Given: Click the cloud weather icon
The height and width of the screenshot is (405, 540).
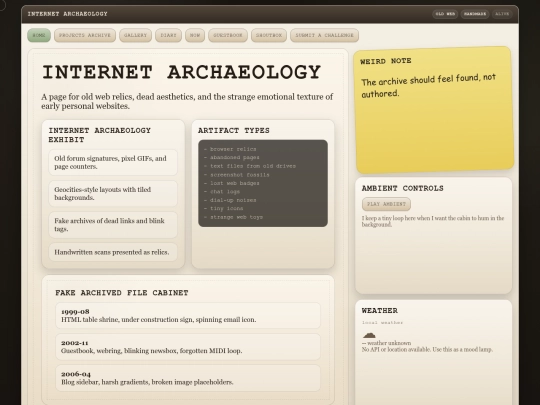Looking at the screenshot, I should click(x=369, y=334).
